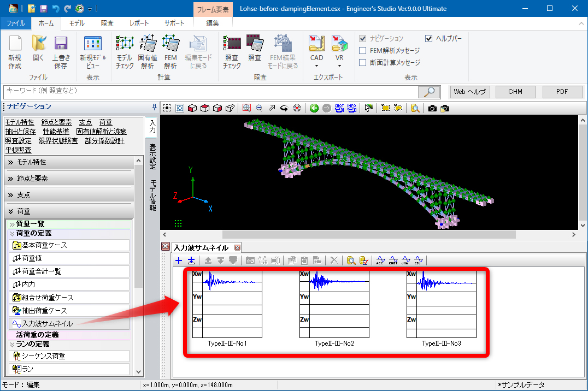Image resolution: width=588 pixels, height=391 pixels.
Task: Select the pointer selection tool icon
Action: (x=369, y=108)
